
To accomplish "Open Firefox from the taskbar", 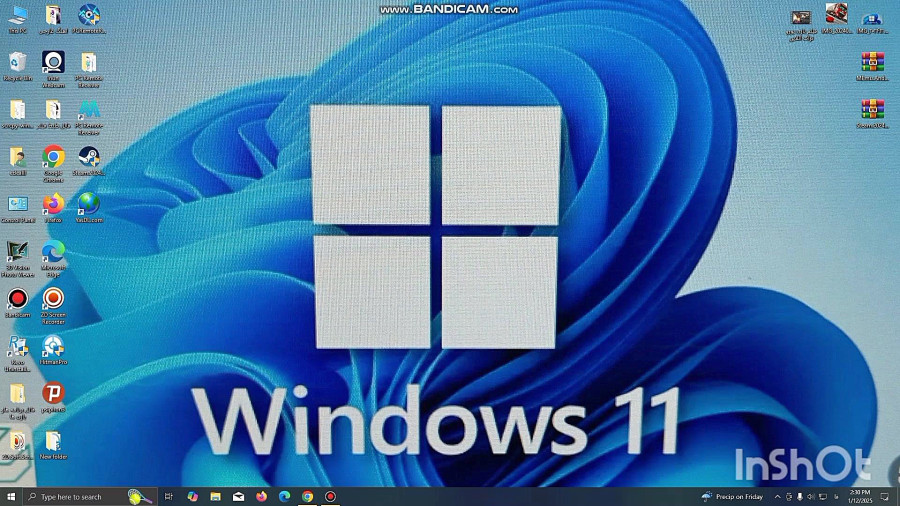I will tap(261, 497).
